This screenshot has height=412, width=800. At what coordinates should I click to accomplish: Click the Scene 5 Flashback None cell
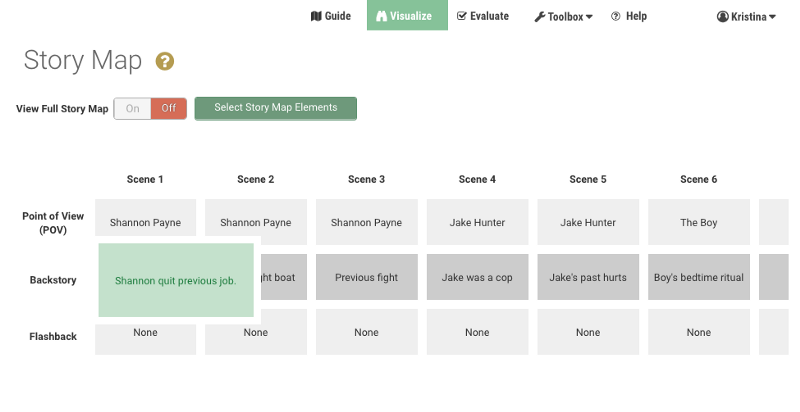[x=588, y=332]
